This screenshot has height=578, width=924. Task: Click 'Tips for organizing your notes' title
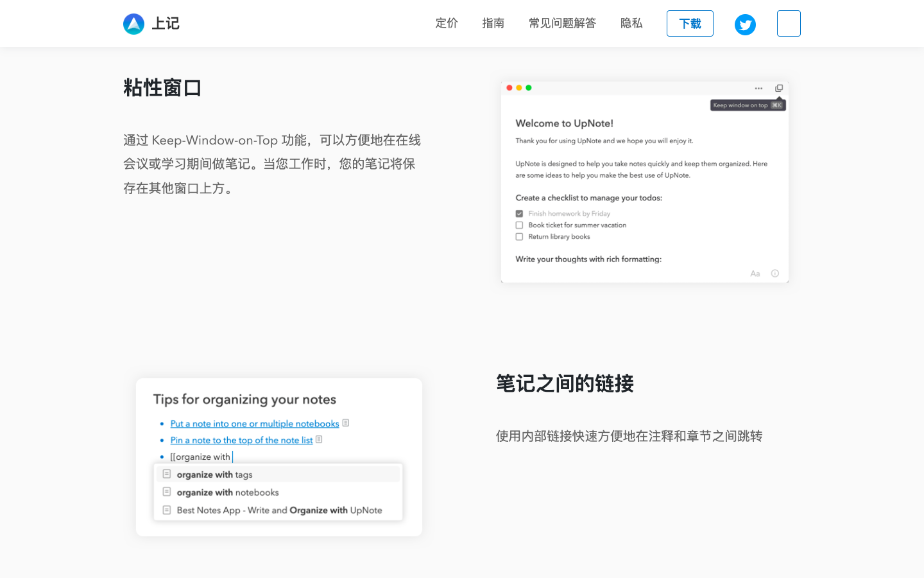click(x=244, y=399)
